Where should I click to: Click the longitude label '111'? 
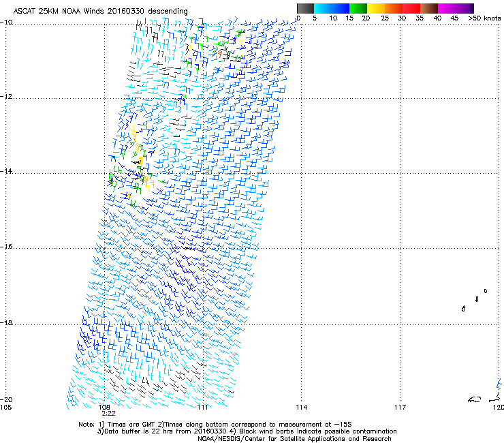[x=202, y=408]
